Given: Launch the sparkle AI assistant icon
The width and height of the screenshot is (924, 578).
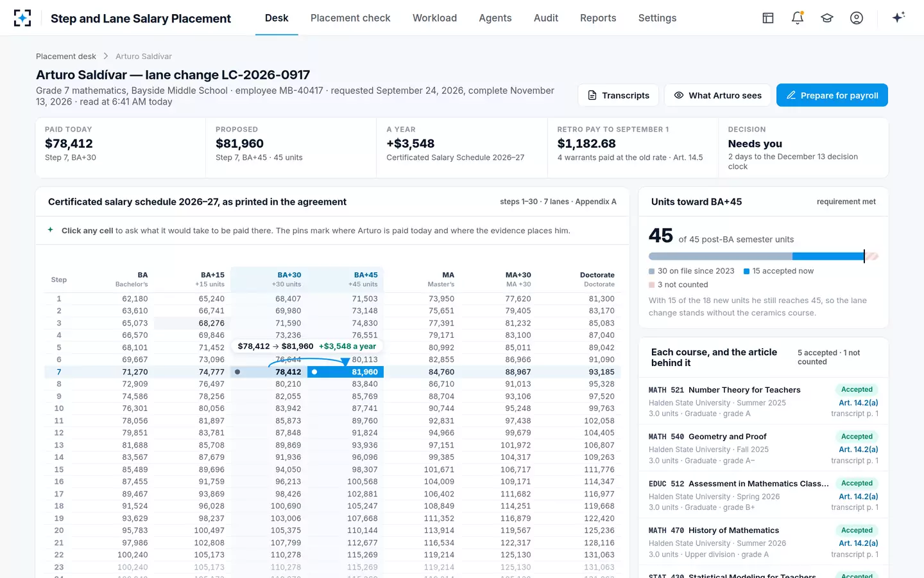Looking at the screenshot, I should [x=898, y=17].
